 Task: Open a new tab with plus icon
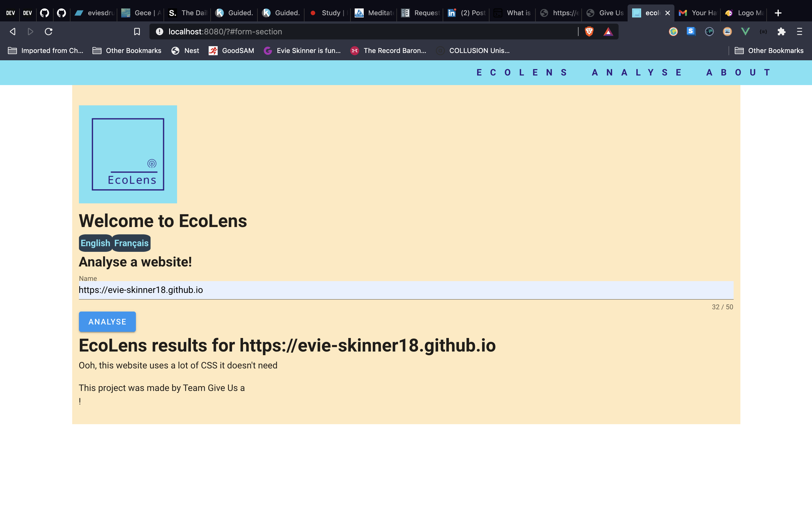click(x=778, y=13)
